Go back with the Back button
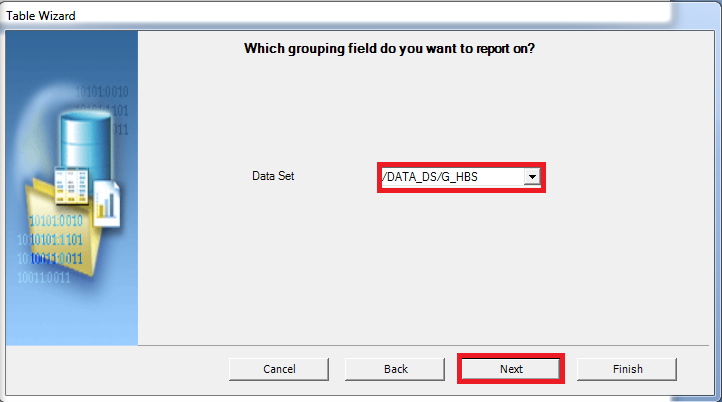The width and height of the screenshot is (722, 402). point(395,369)
